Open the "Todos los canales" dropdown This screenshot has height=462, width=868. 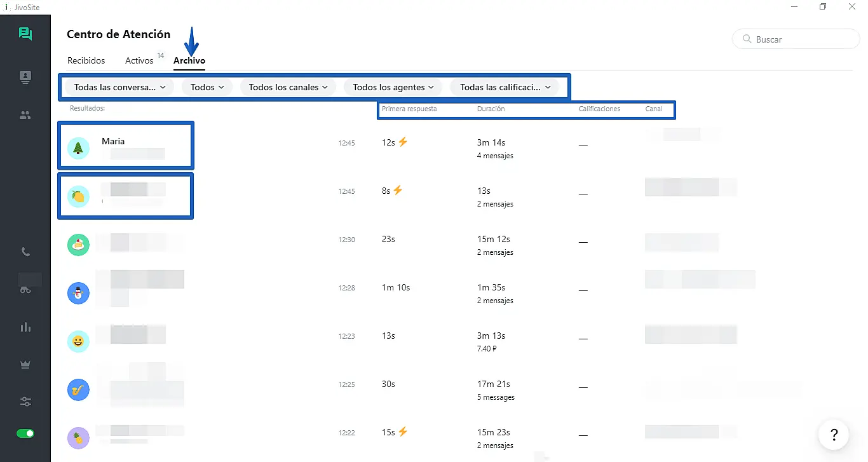(288, 87)
